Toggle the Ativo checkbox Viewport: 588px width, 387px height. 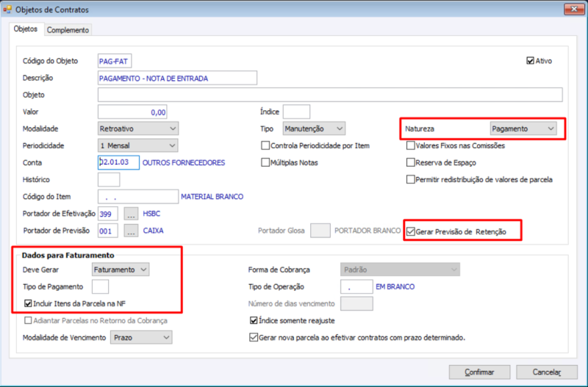click(530, 61)
